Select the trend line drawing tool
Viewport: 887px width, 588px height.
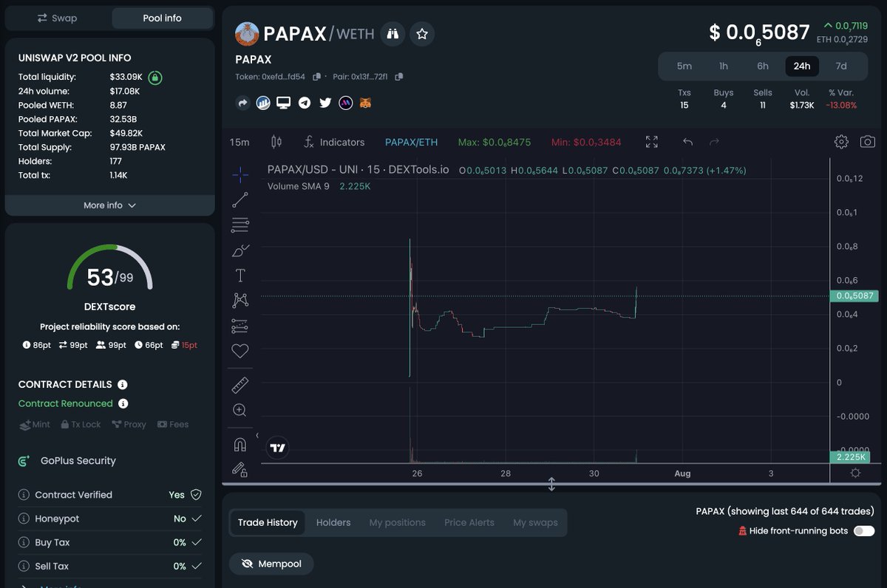click(x=240, y=199)
